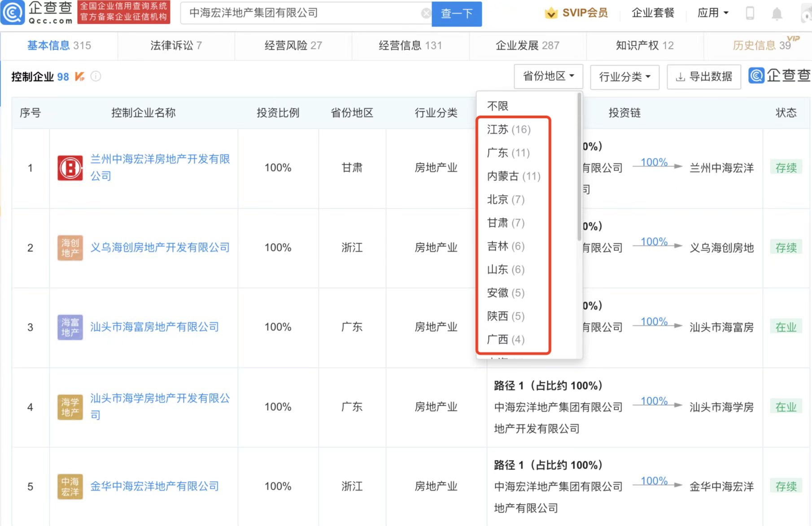
Task: Click the SVIP crown icon
Action: click(550, 13)
